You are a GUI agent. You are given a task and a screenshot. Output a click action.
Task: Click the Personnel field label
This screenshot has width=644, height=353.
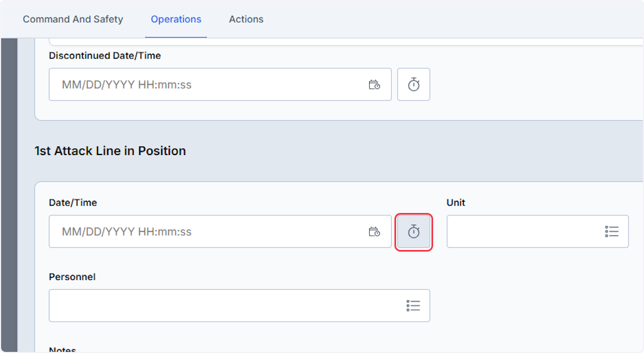point(72,277)
